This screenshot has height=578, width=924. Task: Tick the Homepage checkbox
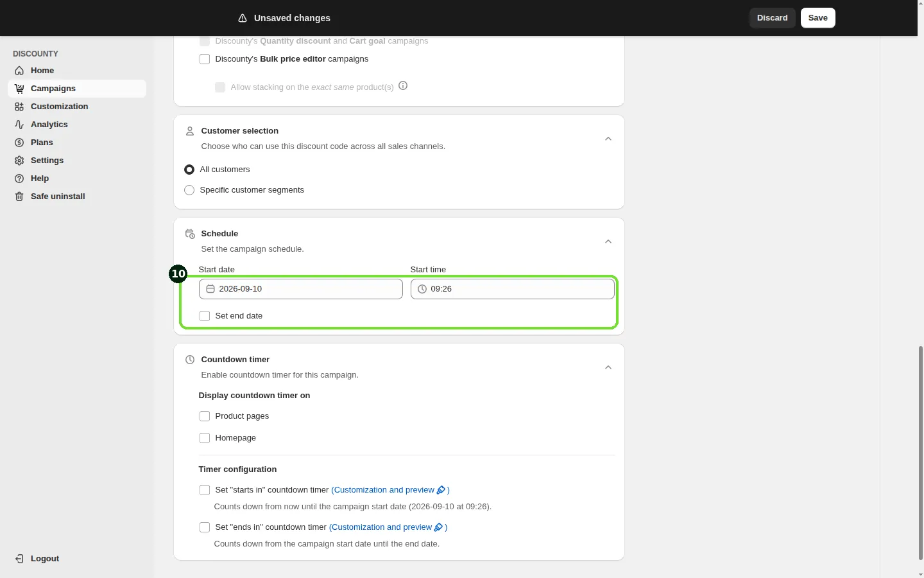205,438
